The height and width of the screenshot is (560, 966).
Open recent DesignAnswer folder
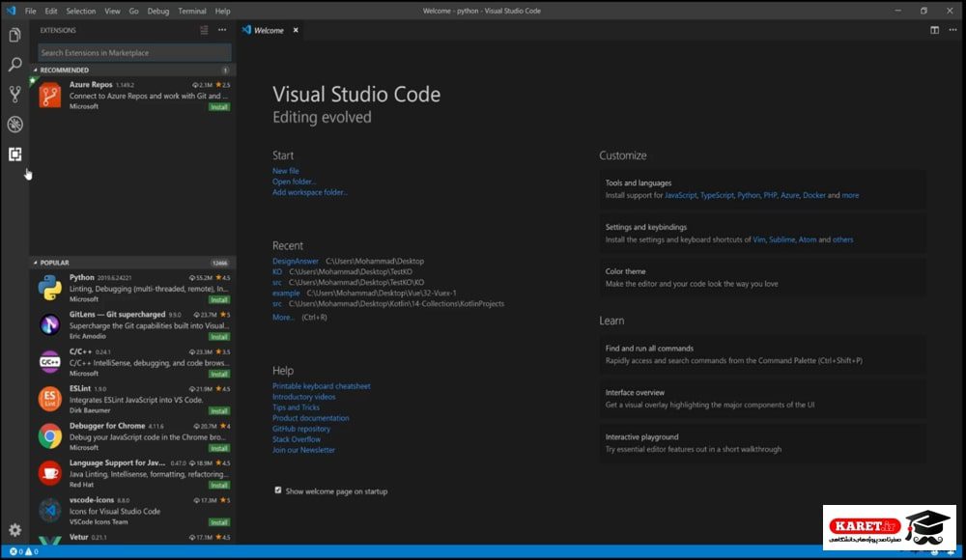[x=296, y=262]
